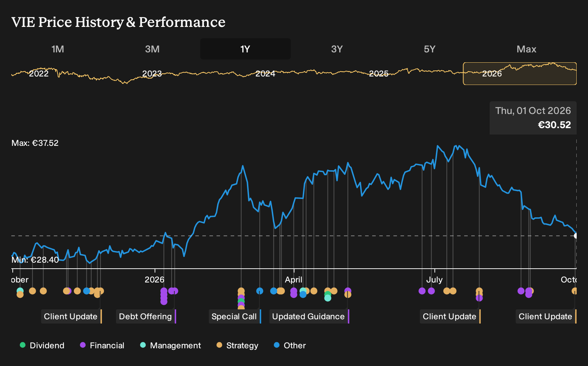This screenshot has height=366, width=588.
Task: Switch to the 3Y time range
Action: pos(337,49)
